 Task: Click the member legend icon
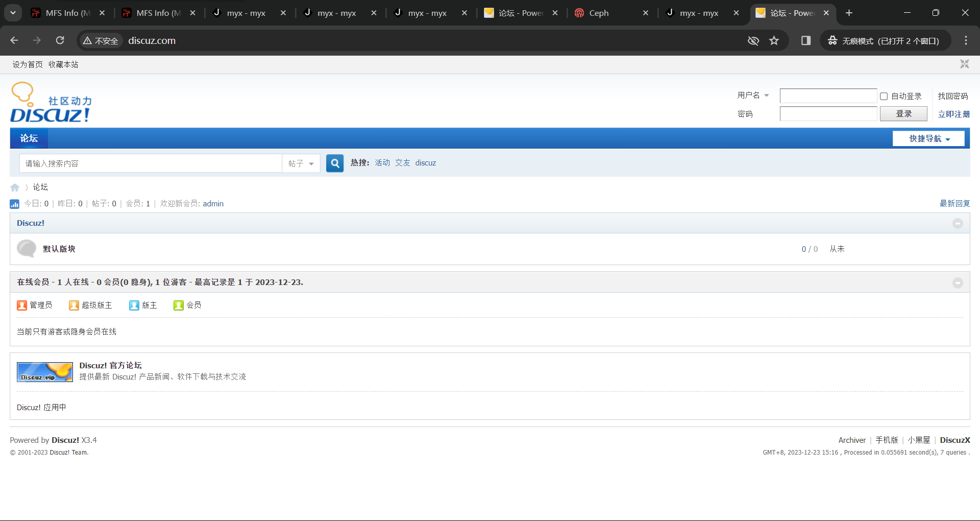[x=179, y=305]
